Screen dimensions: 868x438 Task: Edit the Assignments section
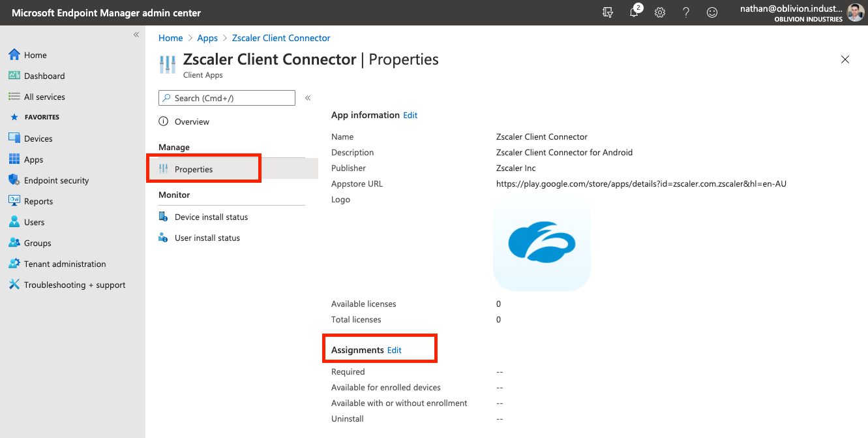coord(395,350)
